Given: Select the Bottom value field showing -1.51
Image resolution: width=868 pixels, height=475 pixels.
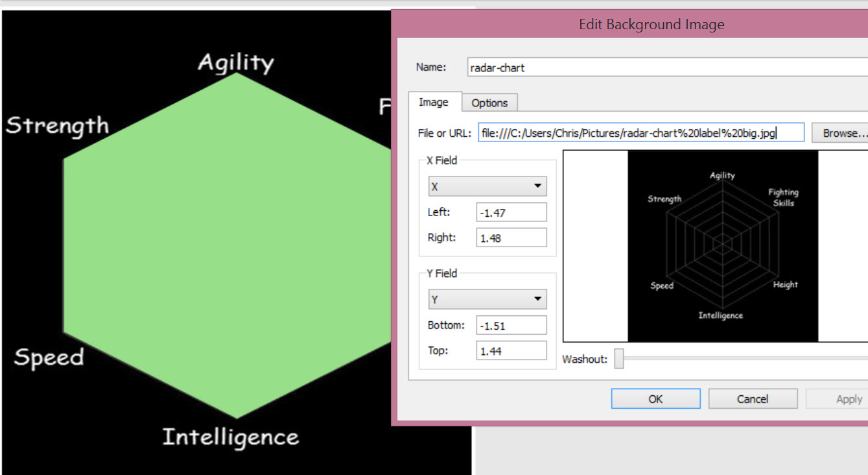Looking at the screenshot, I should pos(511,325).
